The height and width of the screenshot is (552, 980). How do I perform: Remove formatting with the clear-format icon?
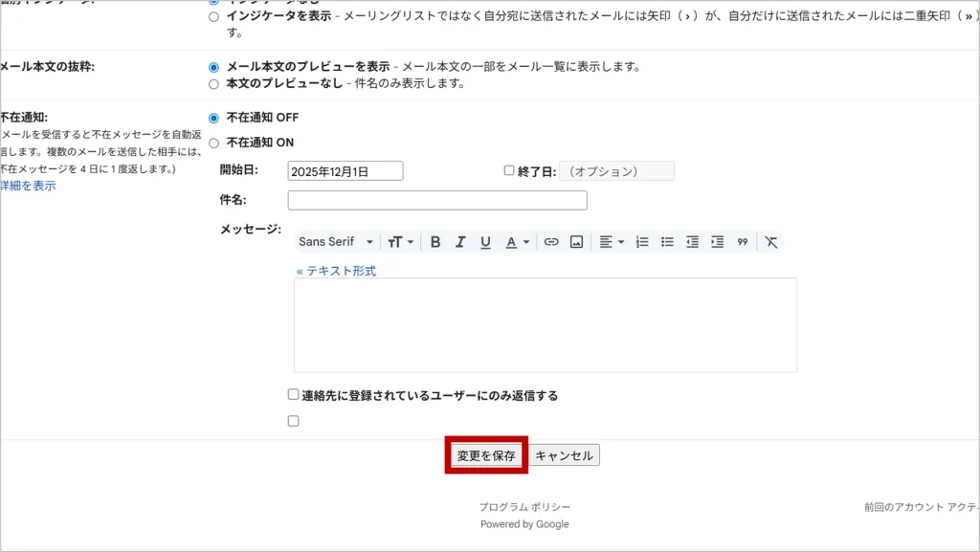(771, 242)
